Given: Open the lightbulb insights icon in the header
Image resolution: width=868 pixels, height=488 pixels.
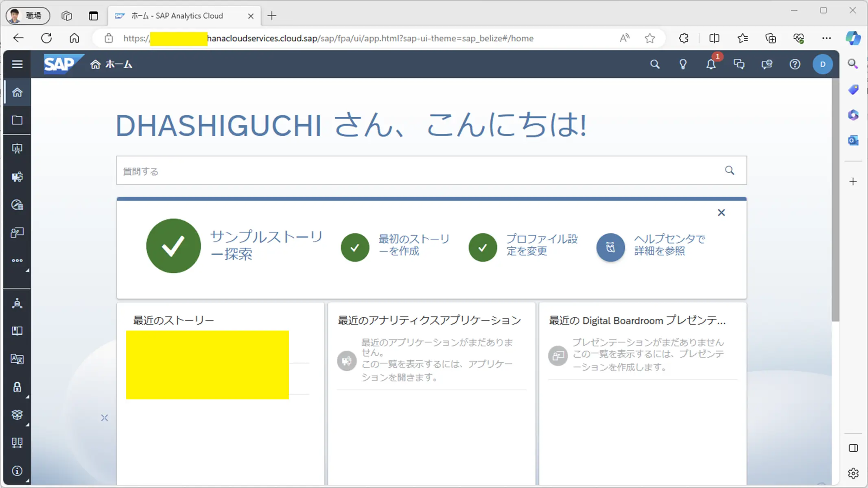Looking at the screenshot, I should tap(683, 64).
